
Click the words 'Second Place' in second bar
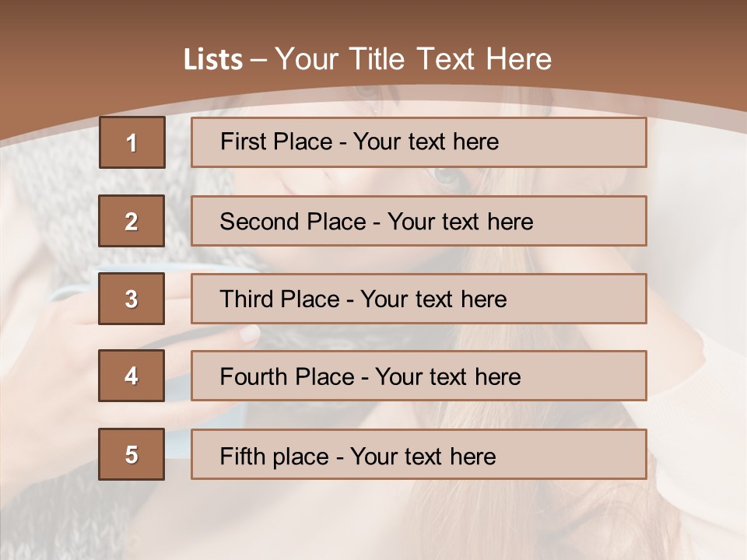(x=293, y=222)
